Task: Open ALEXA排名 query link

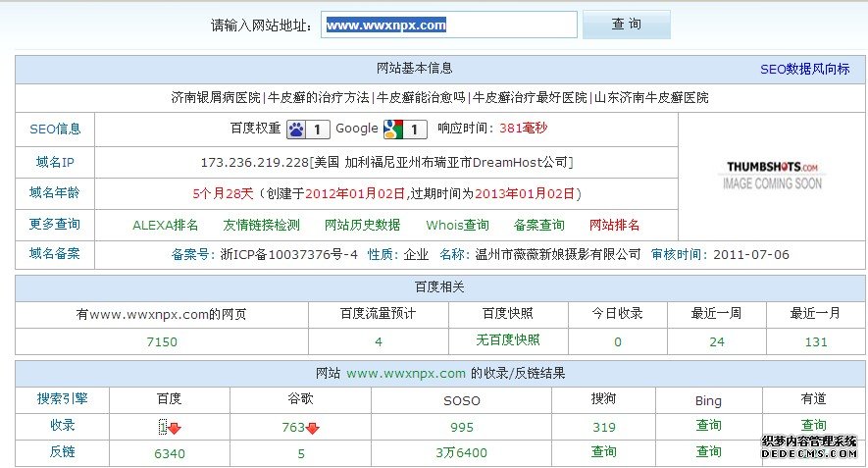Action: coord(165,225)
